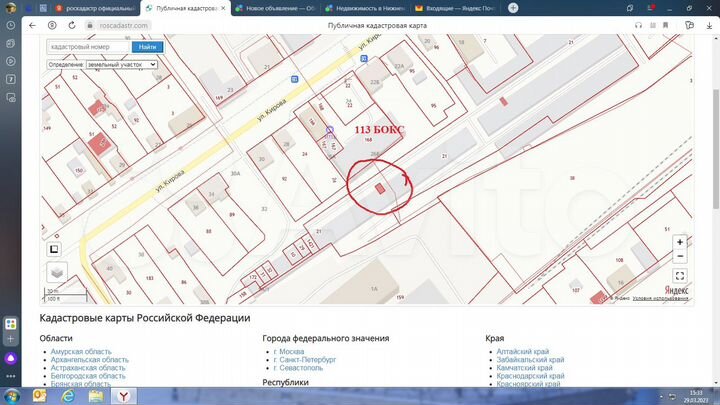The height and width of the screenshot is (405, 720).
Task: Close the 'Публичная кадастровая' tab
Action: 224,8
